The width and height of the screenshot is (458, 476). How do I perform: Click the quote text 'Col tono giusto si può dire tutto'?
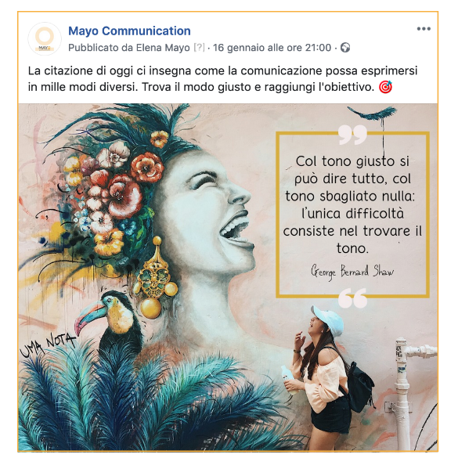[352, 170]
